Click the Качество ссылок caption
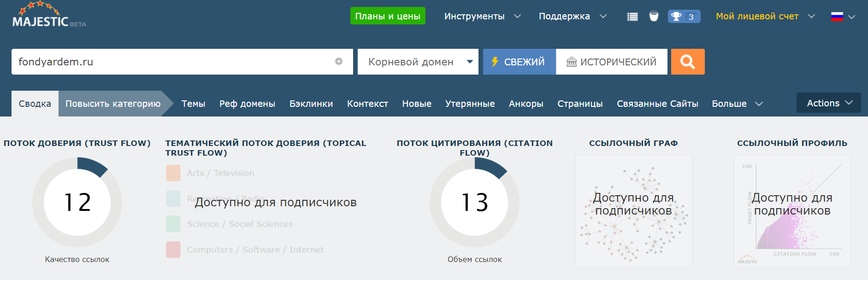868x291 pixels. (77, 259)
